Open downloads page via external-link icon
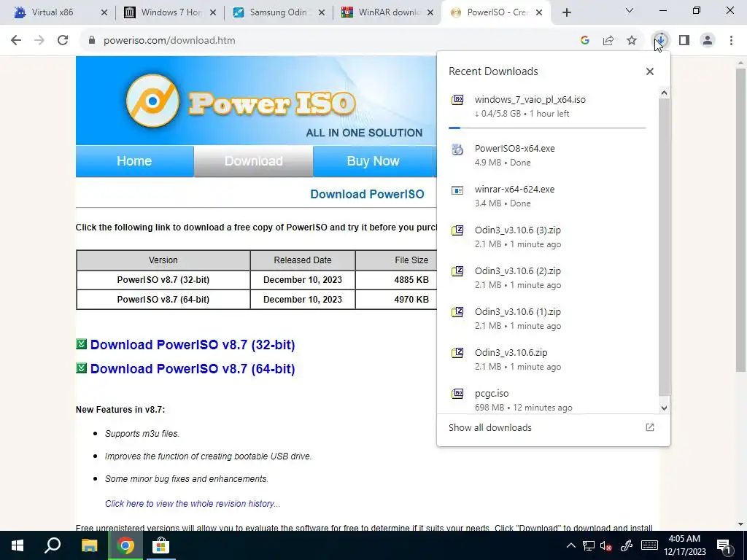This screenshot has height=560, width=747. point(650,427)
